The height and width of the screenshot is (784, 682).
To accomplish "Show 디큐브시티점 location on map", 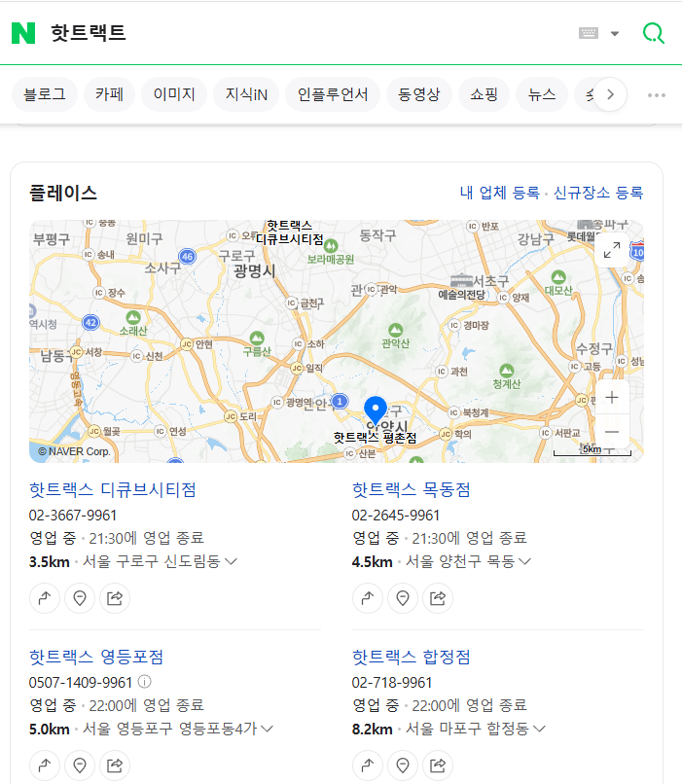I will pyautogui.click(x=80, y=598).
